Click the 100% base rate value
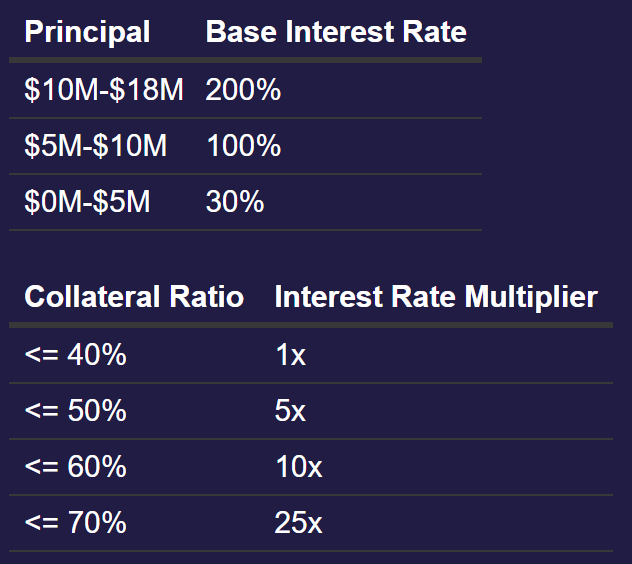The height and width of the screenshot is (564, 632). 243,147
